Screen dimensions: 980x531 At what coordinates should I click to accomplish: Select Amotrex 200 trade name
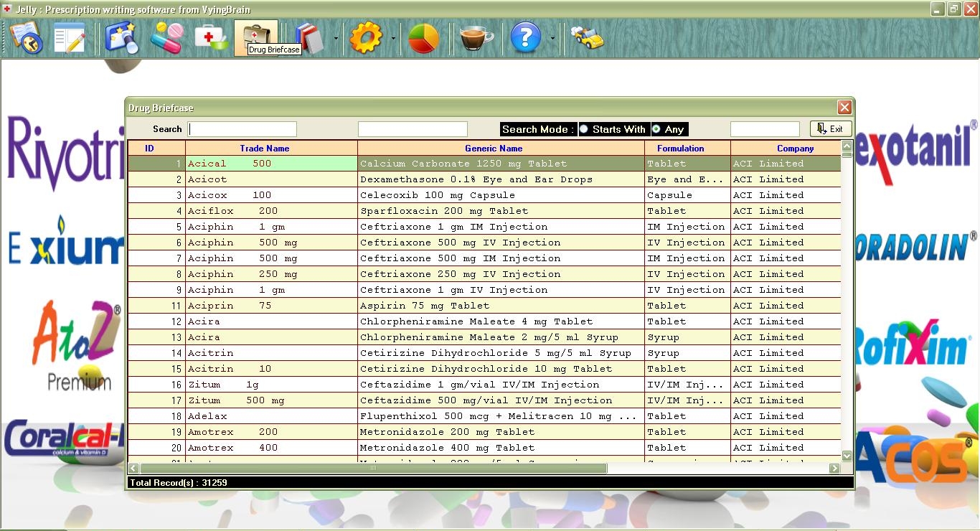click(271, 432)
